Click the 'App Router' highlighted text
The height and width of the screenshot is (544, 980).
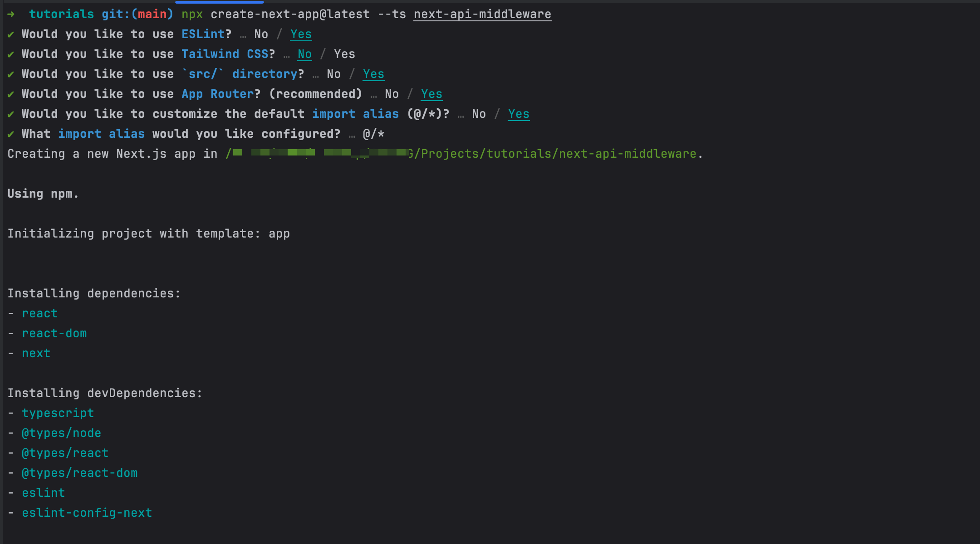tap(217, 94)
